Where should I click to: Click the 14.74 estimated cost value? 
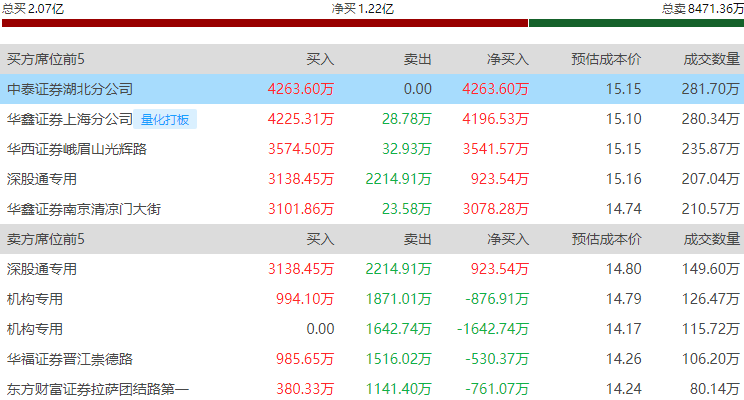[x=623, y=209]
